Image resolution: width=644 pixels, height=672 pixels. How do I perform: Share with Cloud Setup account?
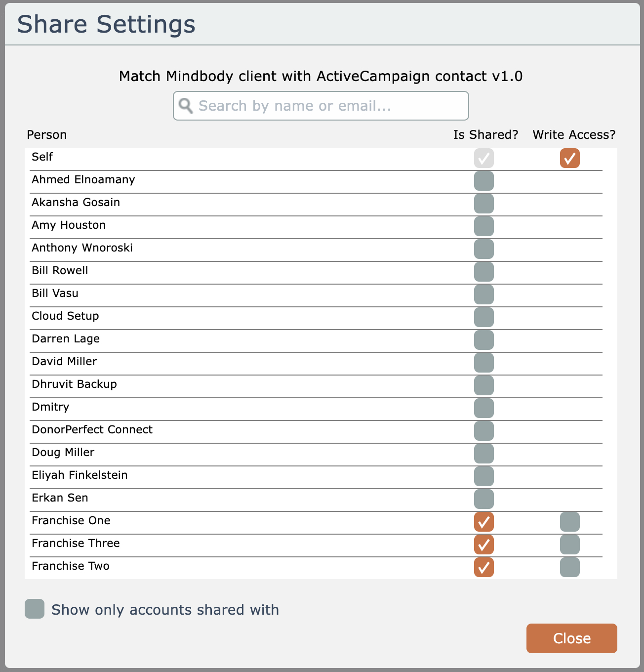[483, 317]
